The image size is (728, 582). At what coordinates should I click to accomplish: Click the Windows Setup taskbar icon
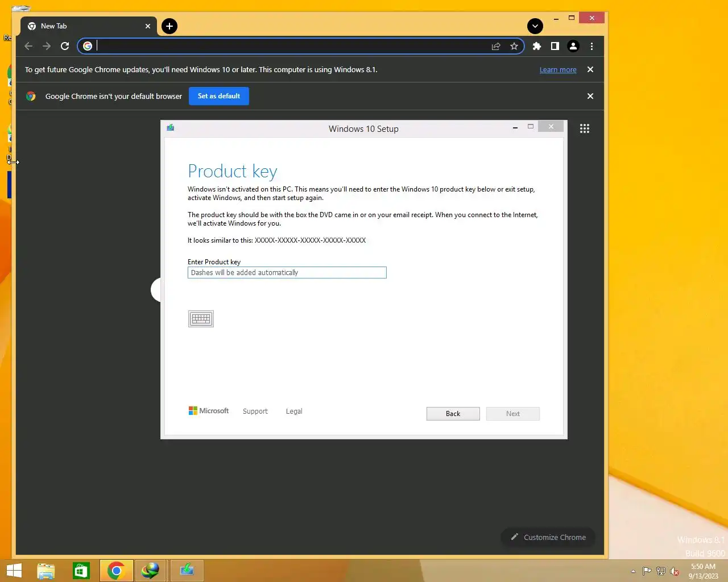(187, 571)
